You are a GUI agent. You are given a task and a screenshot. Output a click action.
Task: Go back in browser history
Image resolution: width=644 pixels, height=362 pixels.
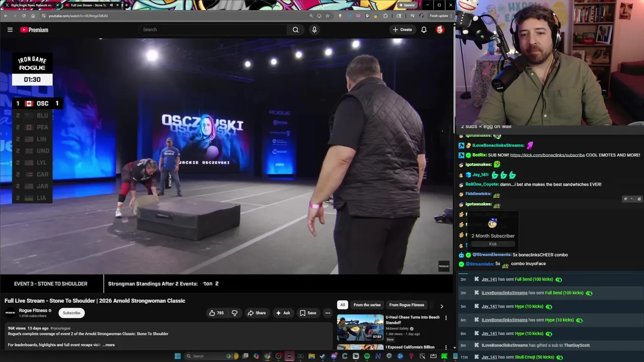coord(6,16)
